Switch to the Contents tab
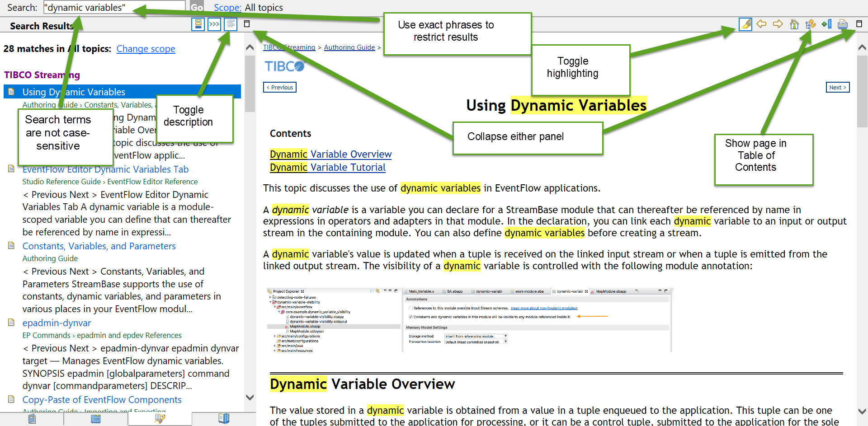 [x=32, y=419]
